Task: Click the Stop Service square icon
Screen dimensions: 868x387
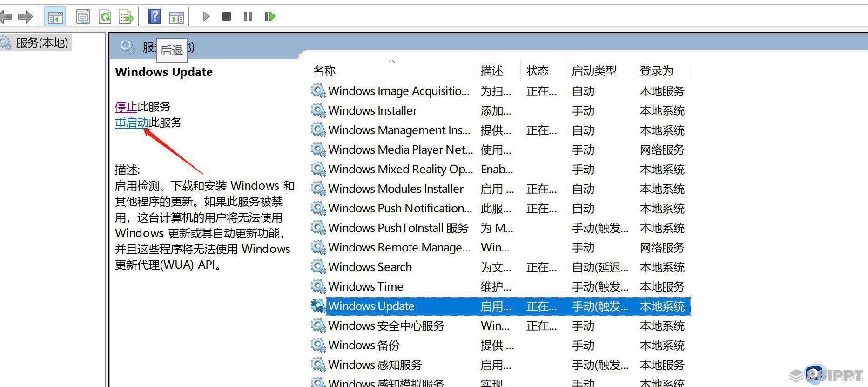Action: (227, 17)
